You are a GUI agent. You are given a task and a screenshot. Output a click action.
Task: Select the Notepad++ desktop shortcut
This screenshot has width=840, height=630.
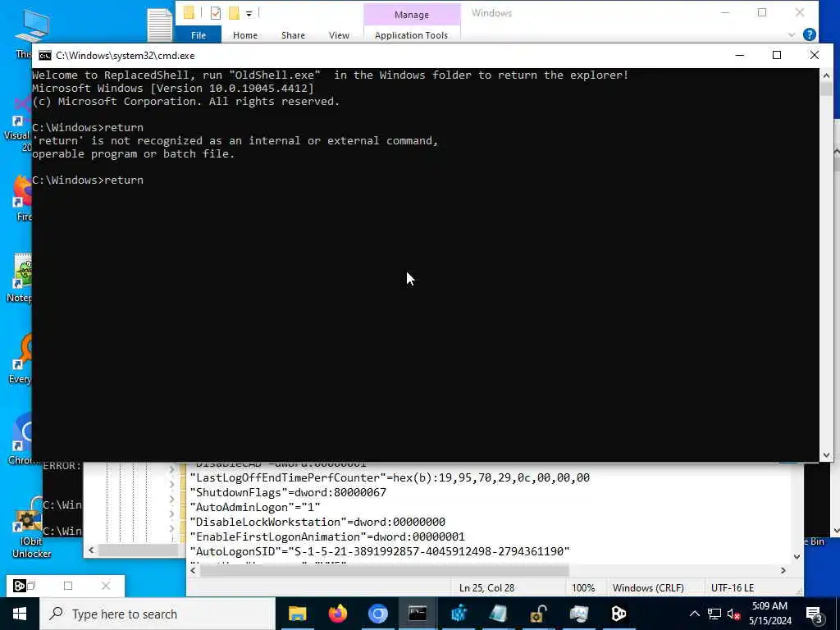point(21,279)
